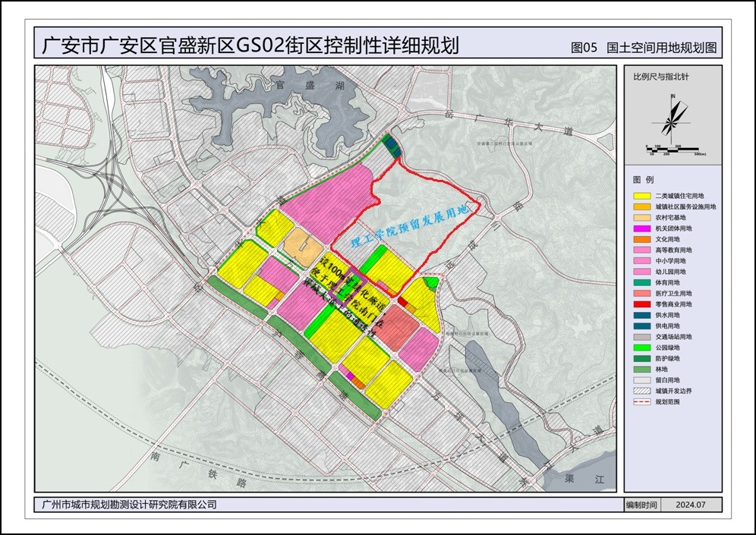Screen dimensions: 756x535
Task: Click the main title 广安市广安区官盛新区GS02街区控制性详细规划
Action: pos(250,46)
